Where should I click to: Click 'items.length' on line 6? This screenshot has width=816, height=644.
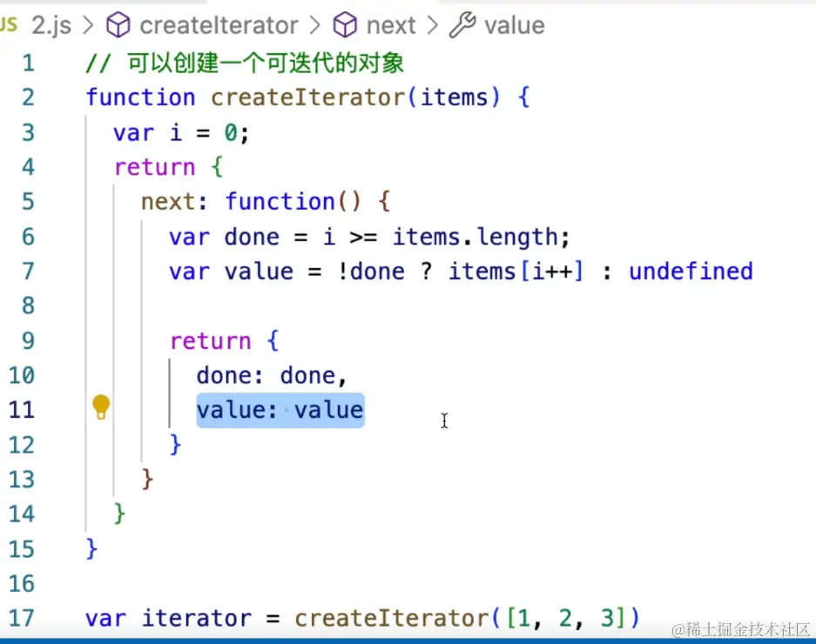pos(475,238)
